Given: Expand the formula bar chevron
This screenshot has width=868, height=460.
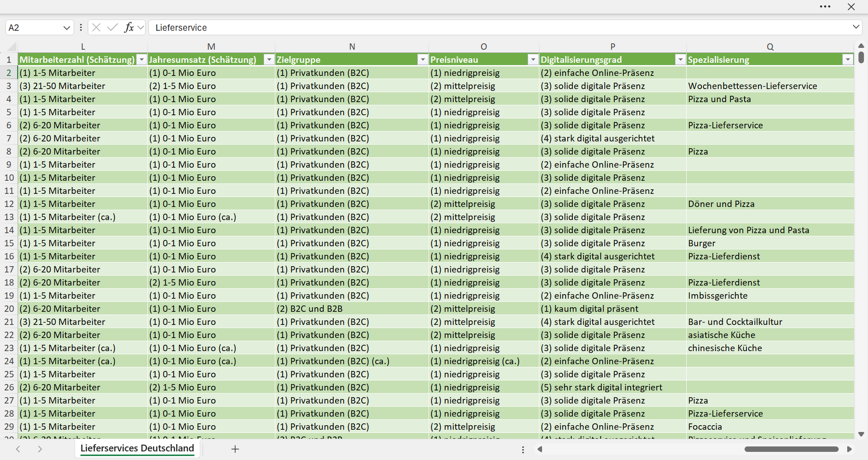Looking at the screenshot, I should (856, 27).
